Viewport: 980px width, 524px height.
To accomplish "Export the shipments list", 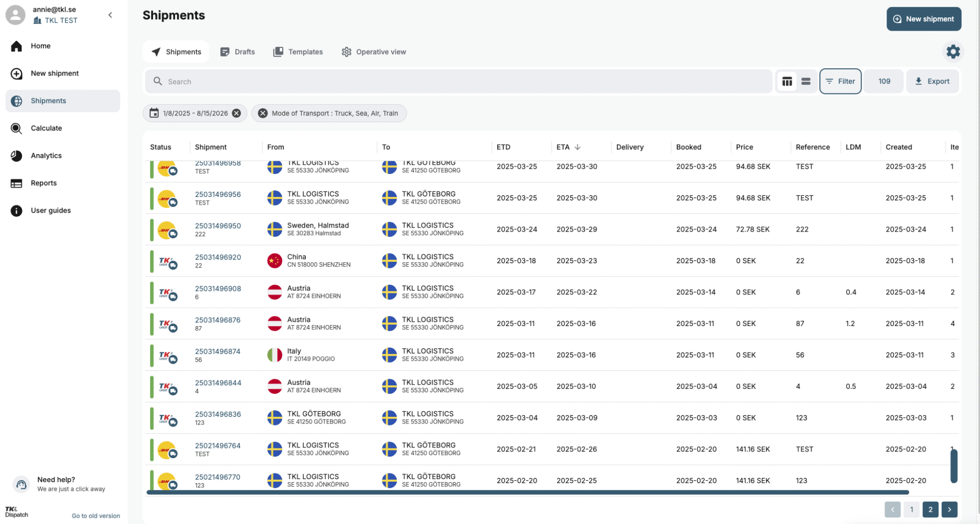I will 932,82.
